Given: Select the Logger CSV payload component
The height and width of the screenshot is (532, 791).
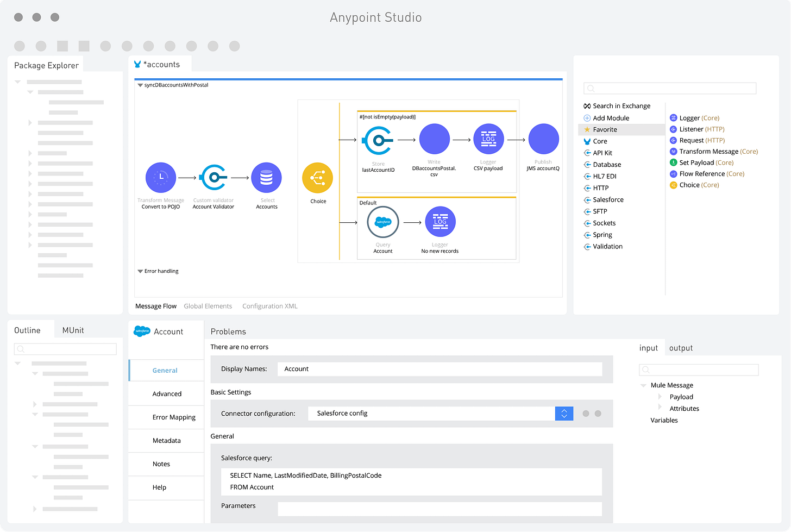Looking at the screenshot, I should [488, 139].
